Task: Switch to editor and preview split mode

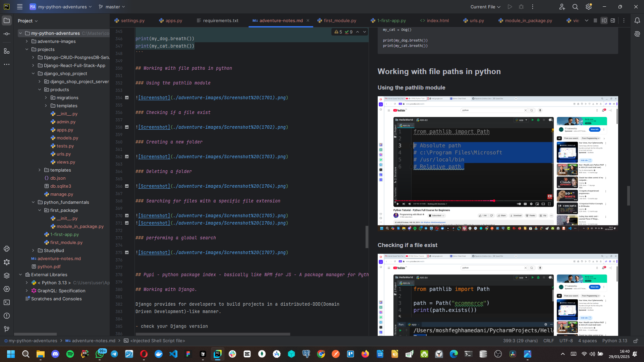Action: click(604, 20)
